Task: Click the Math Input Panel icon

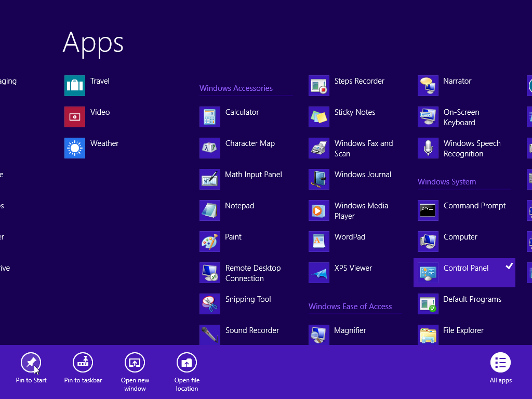Action: coord(210,179)
